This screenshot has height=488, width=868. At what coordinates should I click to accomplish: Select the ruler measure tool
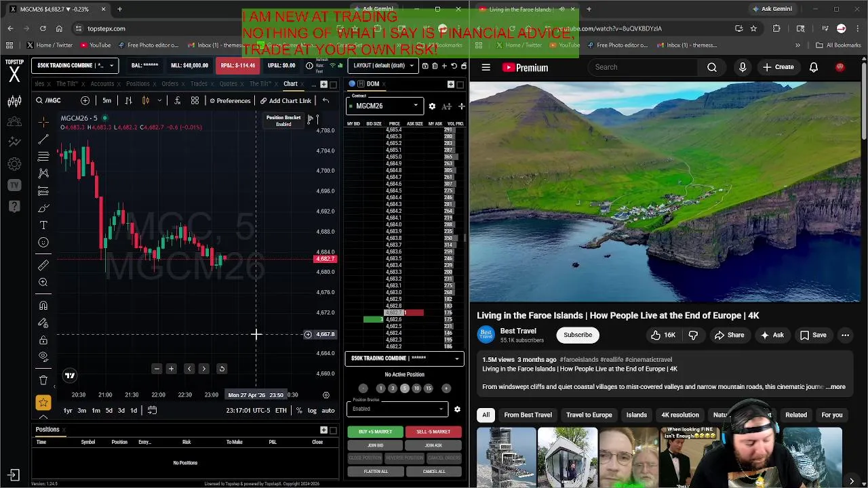pos(43,265)
